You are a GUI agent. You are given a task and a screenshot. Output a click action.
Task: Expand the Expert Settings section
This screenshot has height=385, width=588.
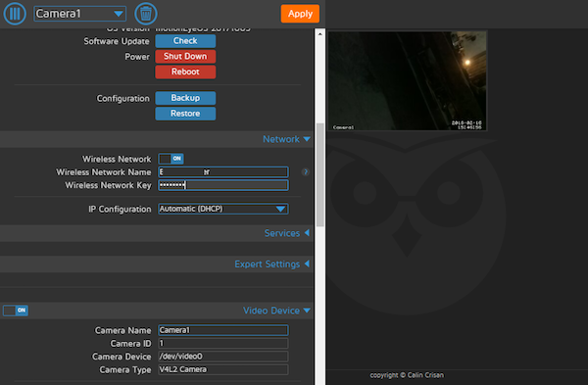click(271, 264)
